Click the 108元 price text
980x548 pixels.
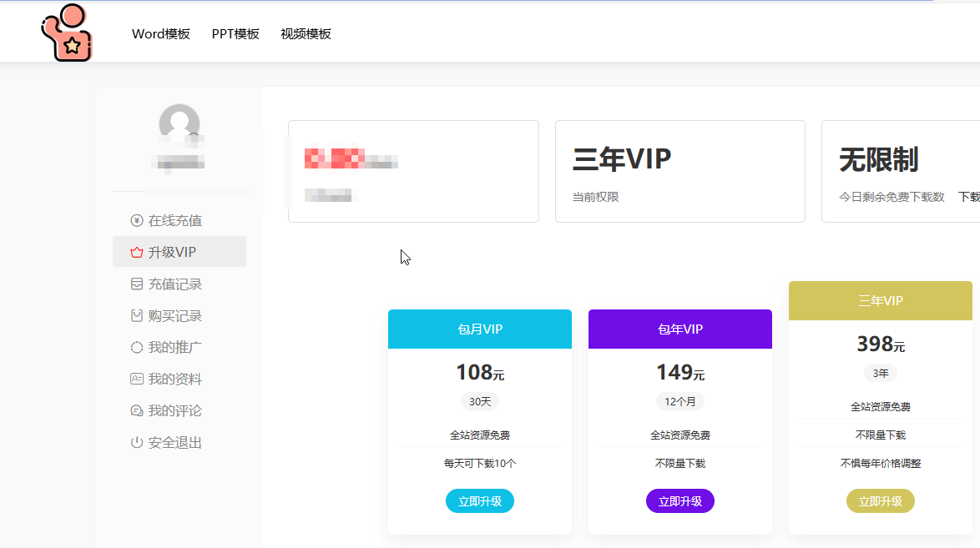(480, 372)
